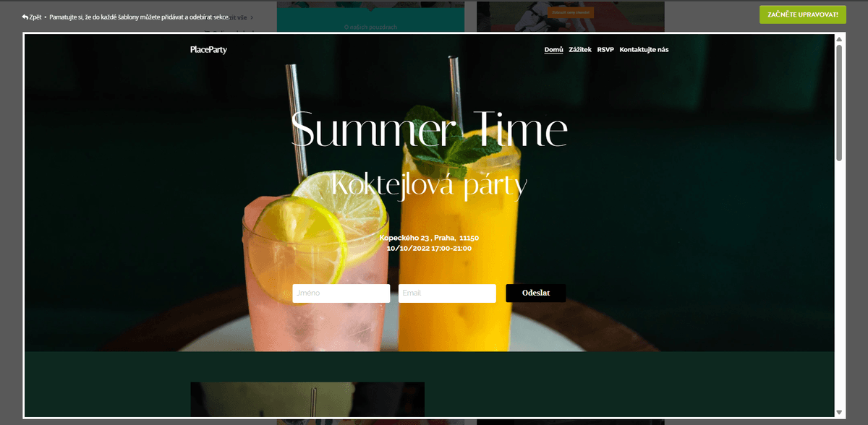
Task: Select the cocktail thumbnail below the hero
Action: tap(307, 398)
